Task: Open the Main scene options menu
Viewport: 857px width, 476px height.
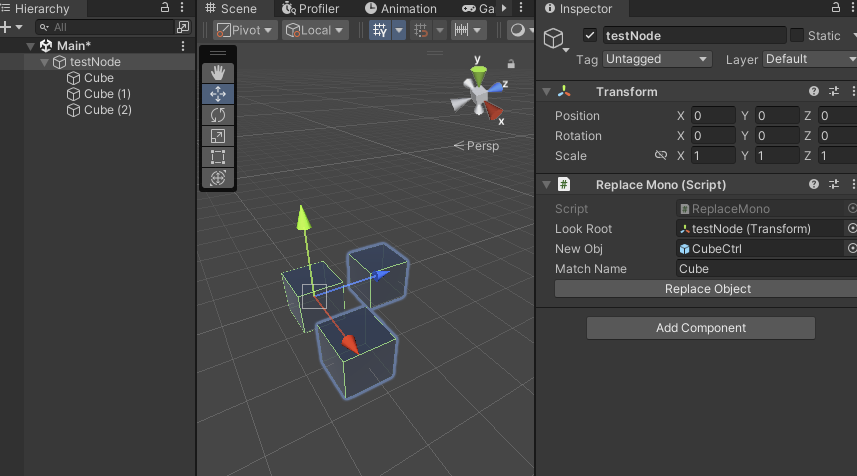Action: pos(183,46)
